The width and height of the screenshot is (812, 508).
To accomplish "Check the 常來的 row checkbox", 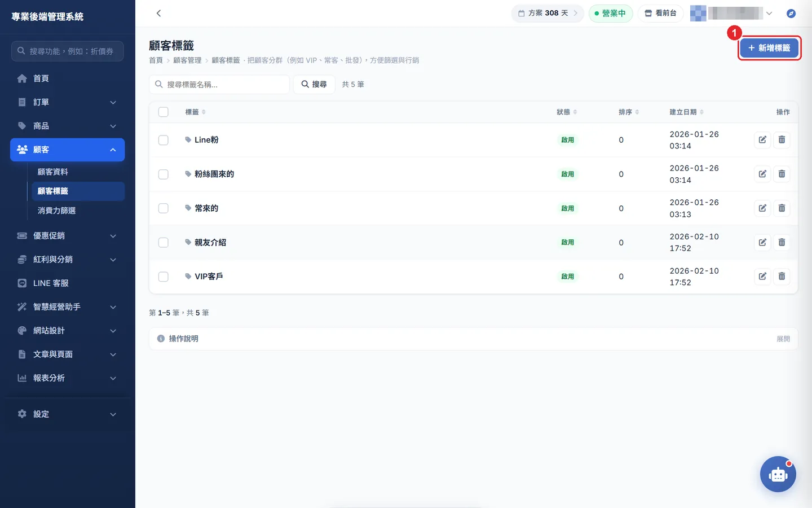I will pyautogui.click(x=164, y=208).
